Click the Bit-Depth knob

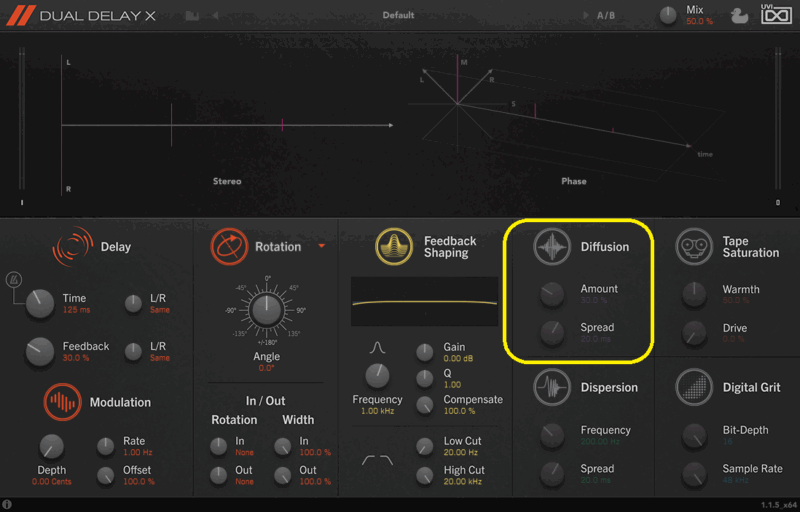694,436
